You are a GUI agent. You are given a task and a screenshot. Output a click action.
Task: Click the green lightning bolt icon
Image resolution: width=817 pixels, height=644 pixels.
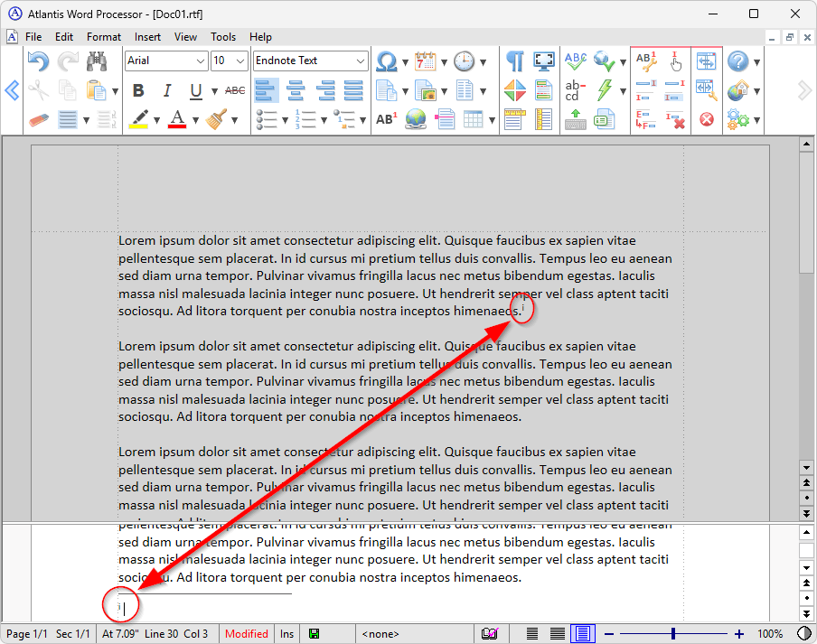605,90
